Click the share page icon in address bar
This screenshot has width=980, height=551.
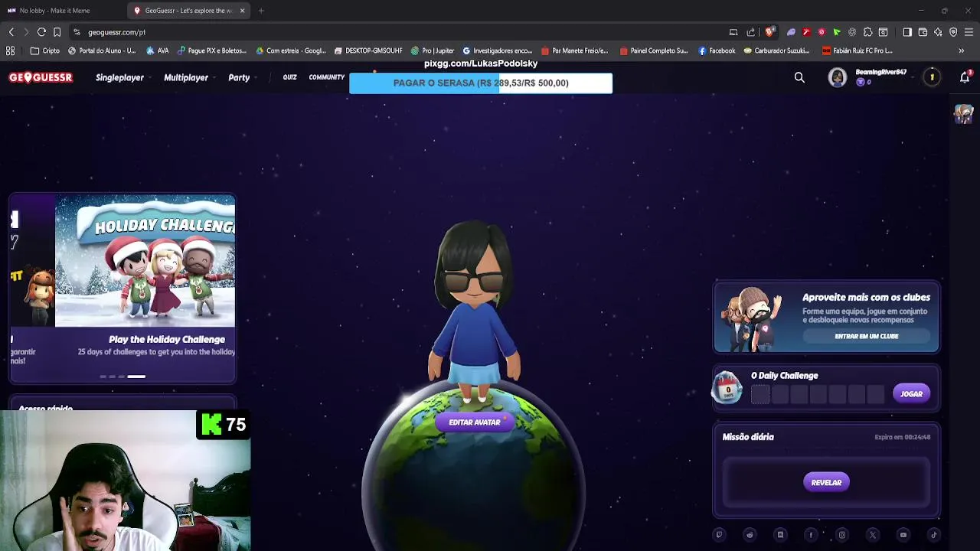click(750, 32)
